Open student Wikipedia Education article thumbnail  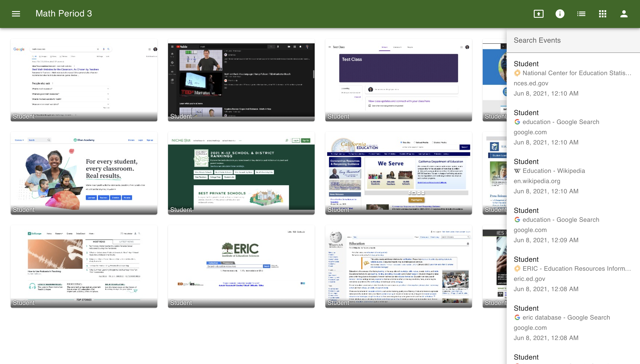pyautogui.click(x=398, y=266)
